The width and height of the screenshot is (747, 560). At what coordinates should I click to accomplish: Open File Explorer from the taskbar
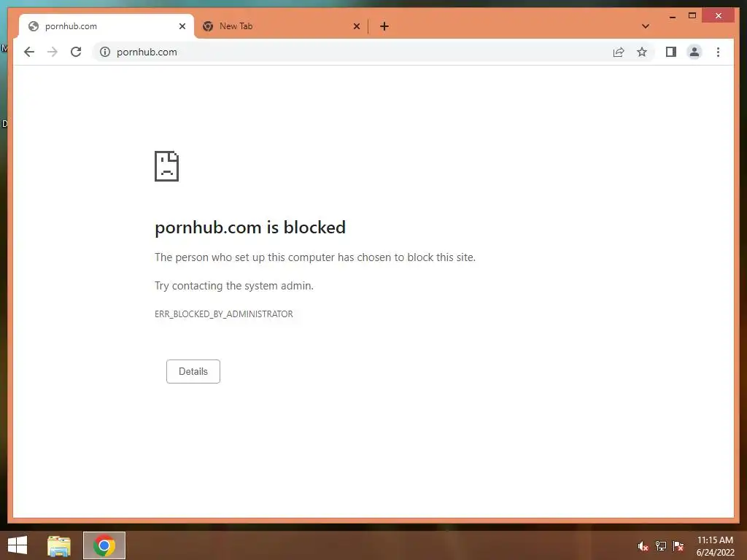tap(59, 545)
